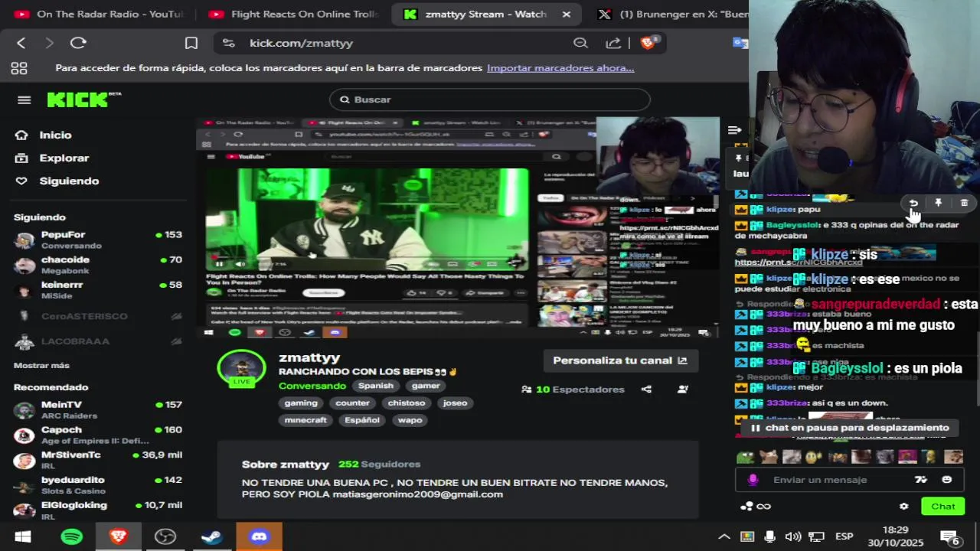The image size is (980, 551).
Task: Open MrStivenTc recommended channel
Action: pos(98,460)
